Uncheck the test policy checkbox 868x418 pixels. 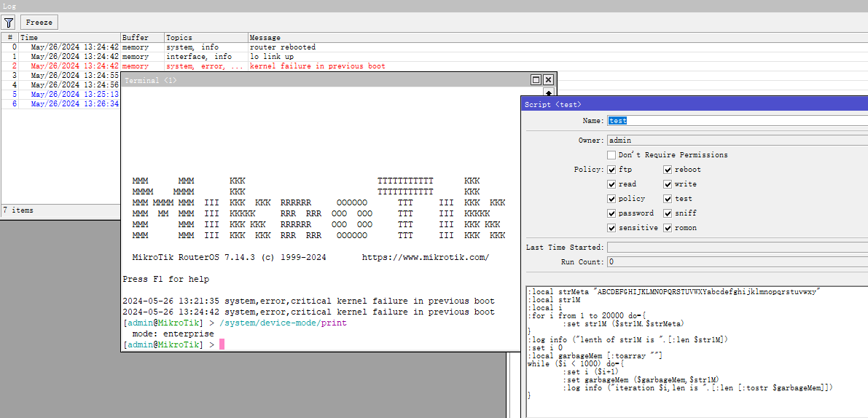[668, 199]
